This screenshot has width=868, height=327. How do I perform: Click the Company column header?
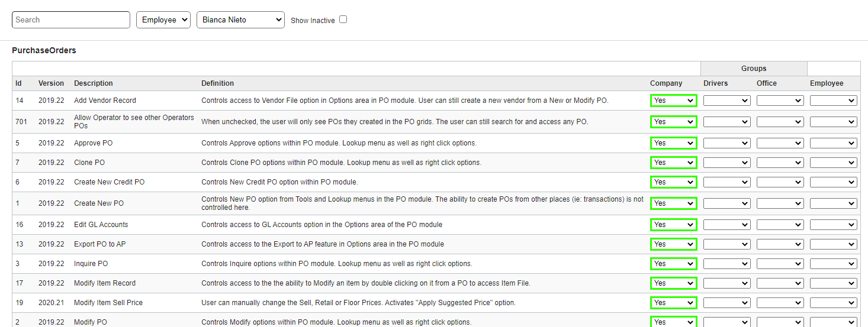tap(666, 83)
